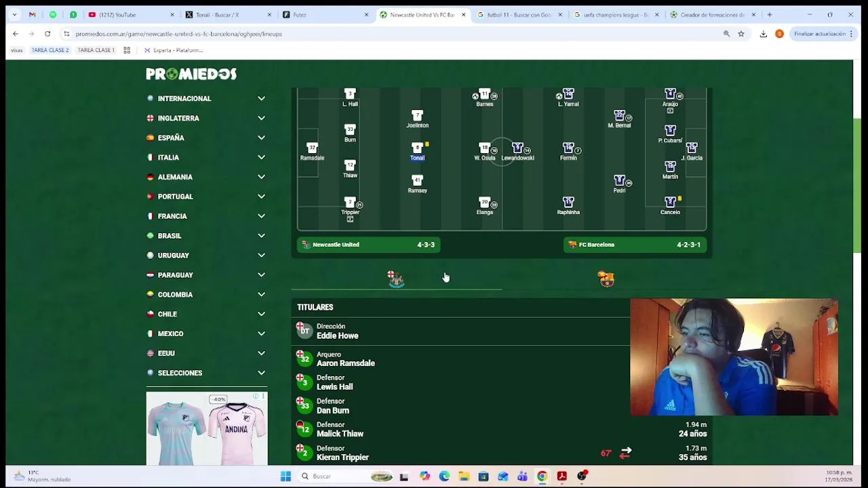Expand the FRANCIA menu
This screenshot has height=488, width=868.
coord(206,216)
